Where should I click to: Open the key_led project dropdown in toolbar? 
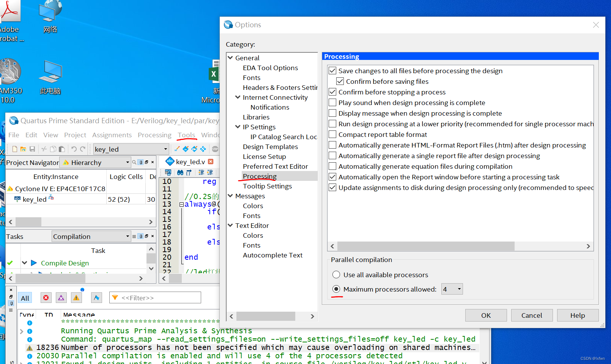(x=131, y=149)
